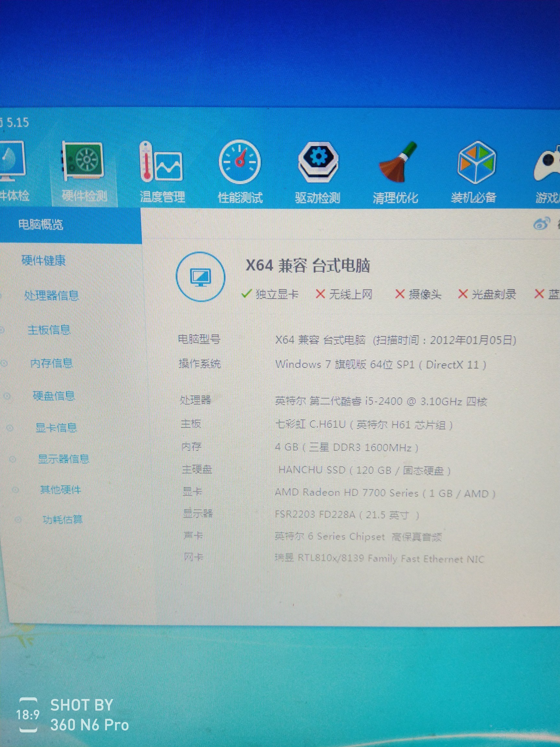Select the 驱动检测 gear icon
Viewport: 560px width, 747px height.
tap(318, 162)
